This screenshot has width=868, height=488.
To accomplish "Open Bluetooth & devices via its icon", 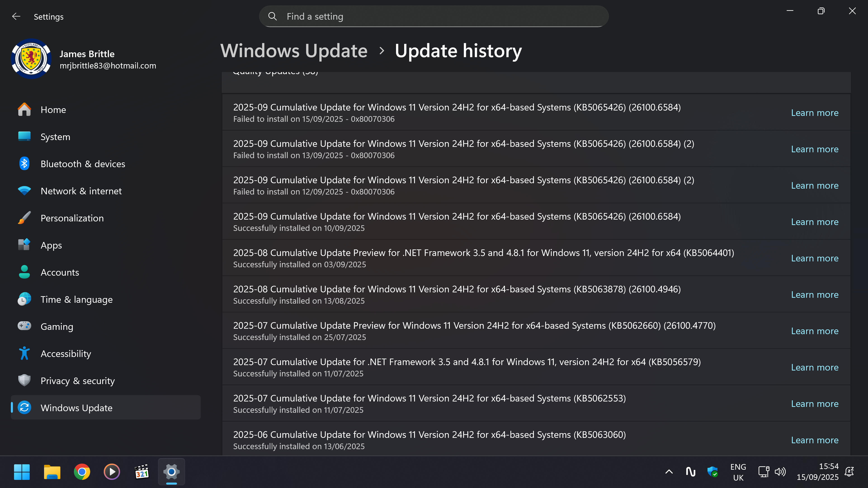I will 24,164.
